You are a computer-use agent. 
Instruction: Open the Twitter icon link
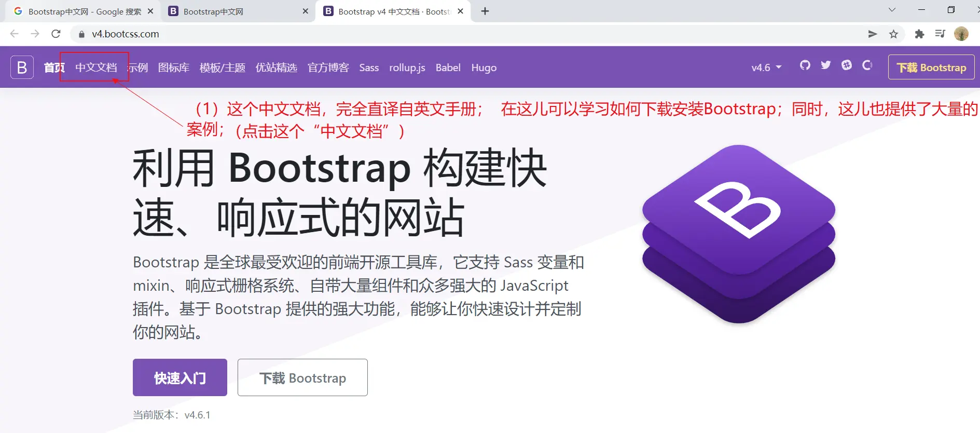tap(826, 65)
